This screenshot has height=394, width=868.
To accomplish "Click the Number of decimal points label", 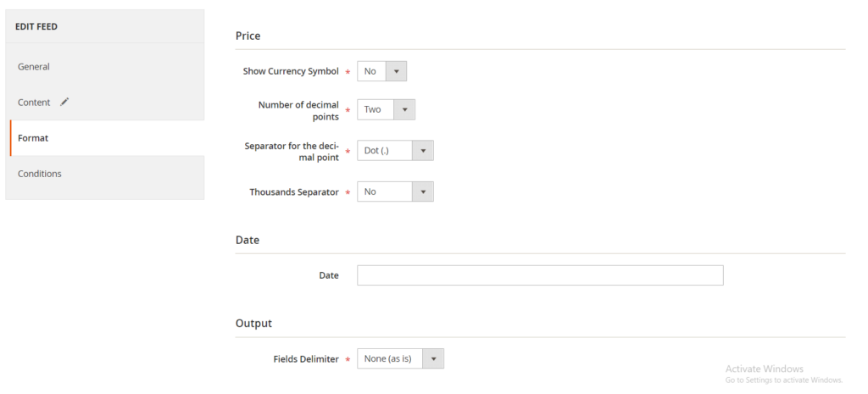I will [x=298, y=110].
